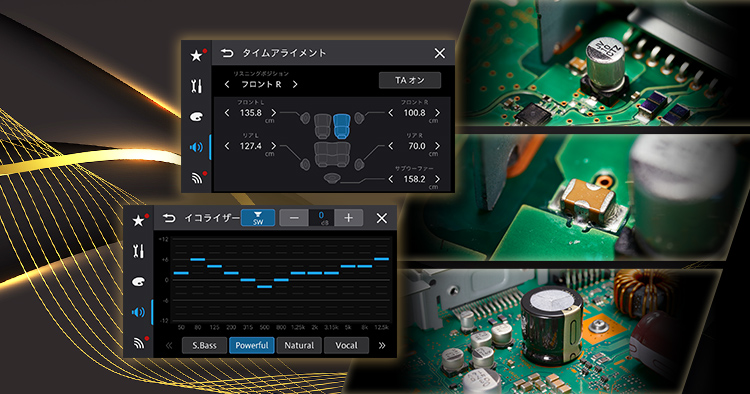Select the Vocal preset
The image size is (750, 394).
coord(346,345)
